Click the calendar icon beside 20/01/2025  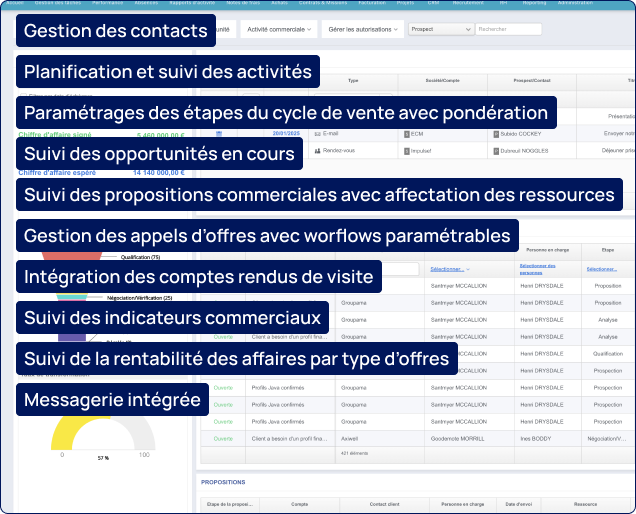pyautogui.click(x=219, y=133)
